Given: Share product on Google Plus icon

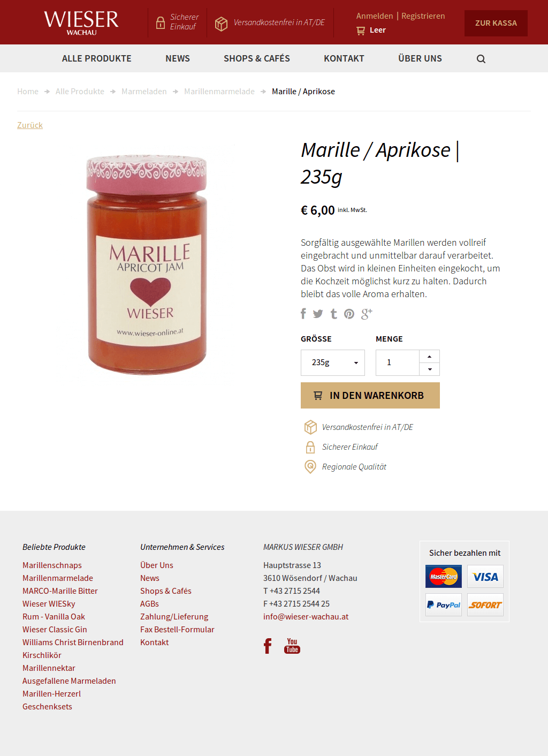Looking at the screenshot, I should 367,314.
